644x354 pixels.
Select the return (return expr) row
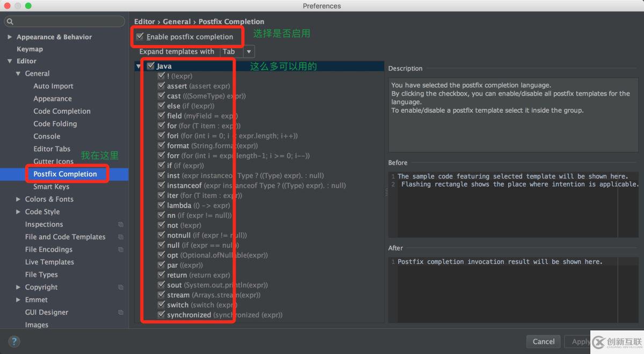tap(260, 275)
